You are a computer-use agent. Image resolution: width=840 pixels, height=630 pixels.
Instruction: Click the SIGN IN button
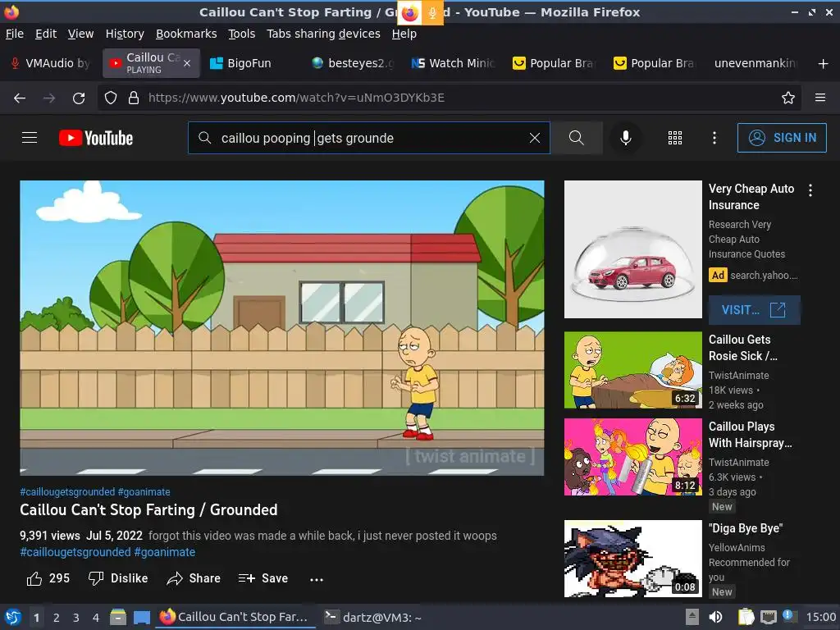(782, 138)
